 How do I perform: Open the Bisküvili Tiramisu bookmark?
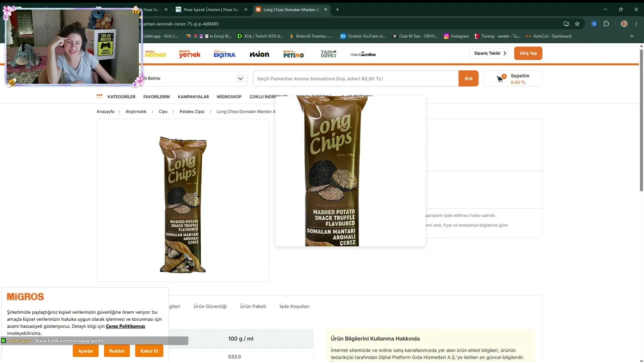(x=310, y=36)
